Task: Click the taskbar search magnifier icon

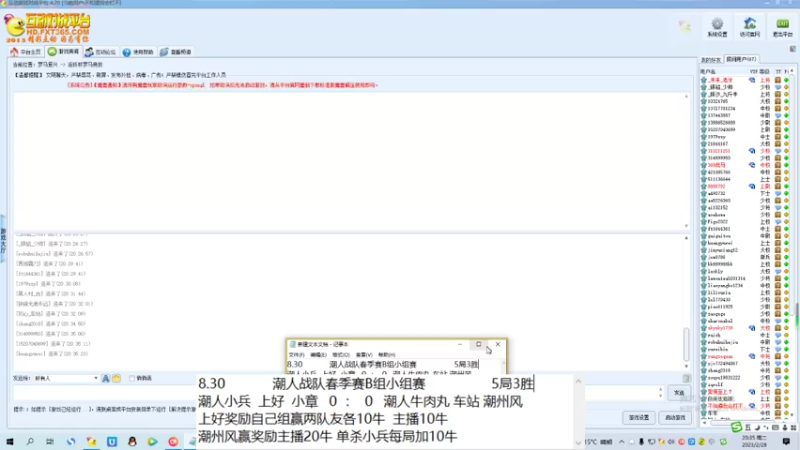Action: [x=30, y=442]
